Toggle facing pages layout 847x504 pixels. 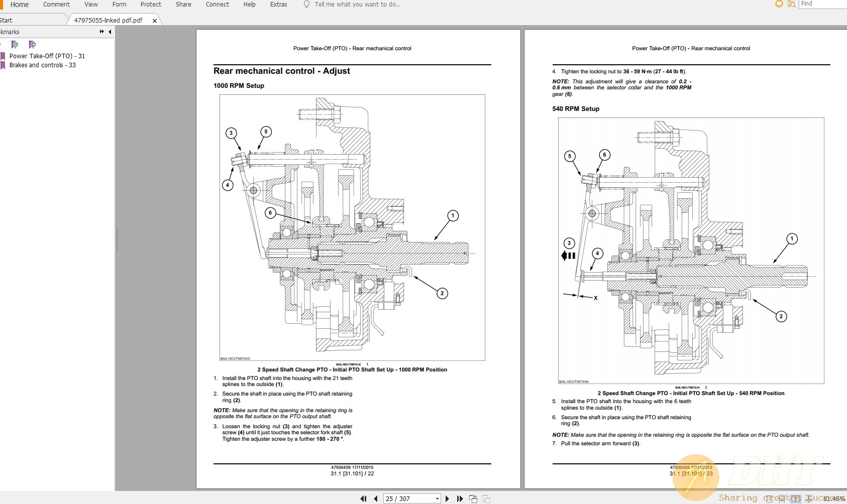click(x=796, y=498)
